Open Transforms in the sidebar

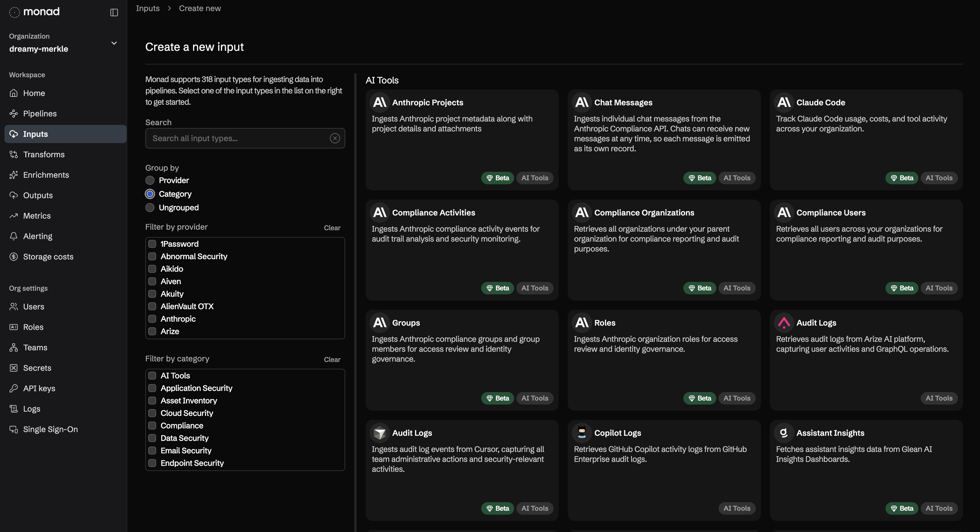pyautogui.click(x=65, y=154)
